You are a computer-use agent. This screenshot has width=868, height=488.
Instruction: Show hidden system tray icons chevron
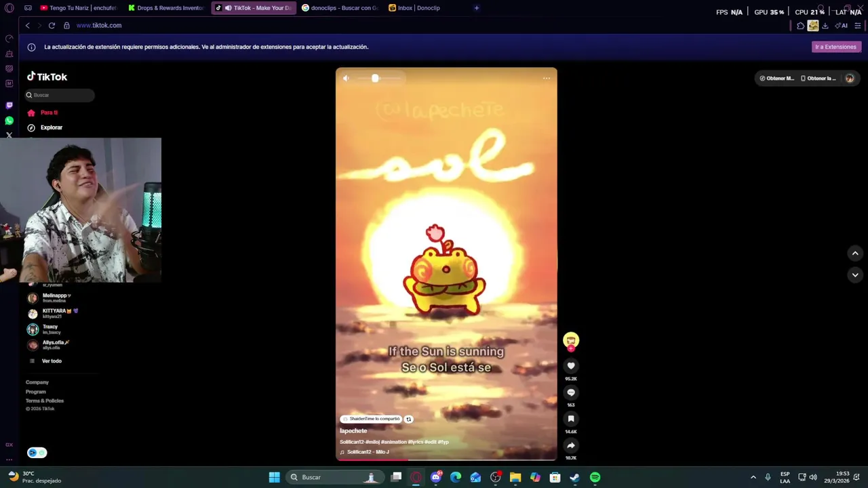pyautogui.click(x=753, y=477)
